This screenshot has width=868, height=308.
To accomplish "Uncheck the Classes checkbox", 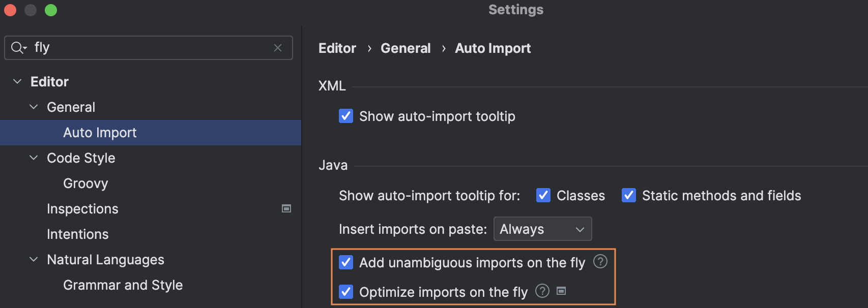I will (x=543, y=196).
